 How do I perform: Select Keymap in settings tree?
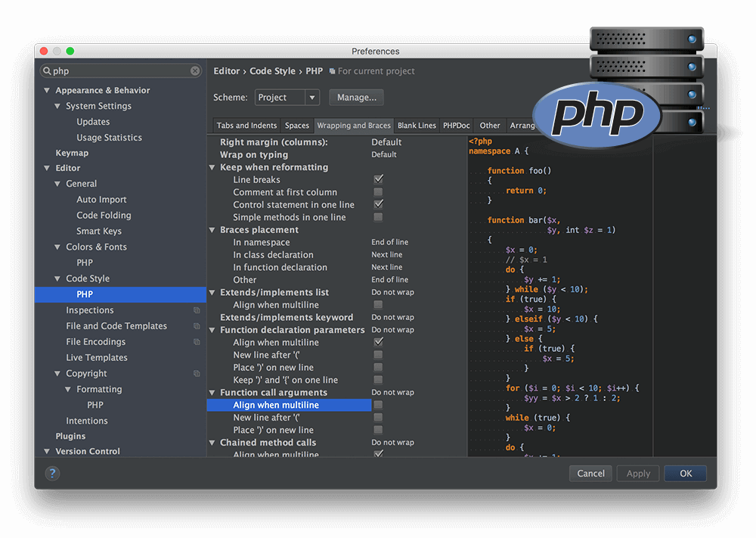point(72,153)
